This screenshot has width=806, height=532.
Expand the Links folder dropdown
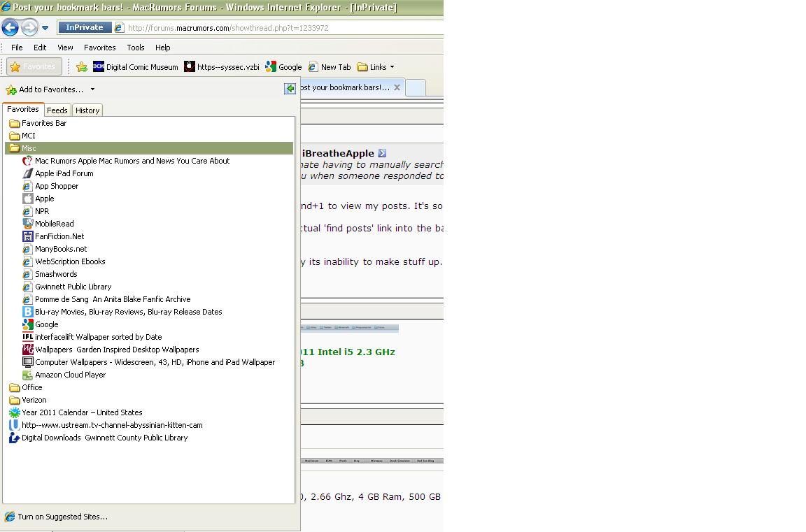[376, 66]
